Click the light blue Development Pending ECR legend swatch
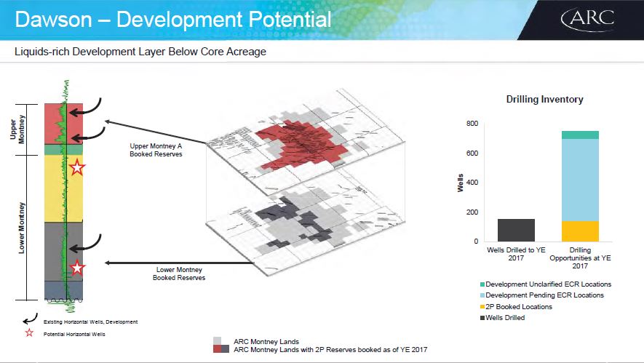 point(482,295)
